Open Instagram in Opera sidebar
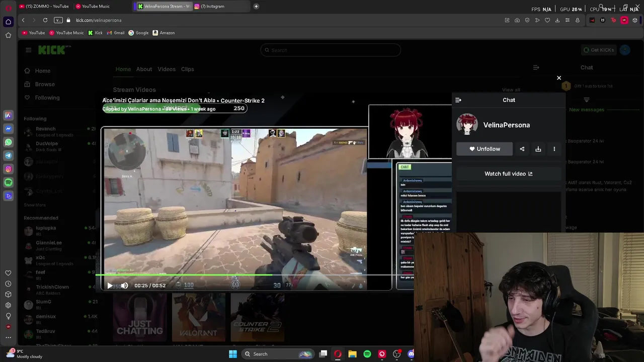Screen dimensions: 644x362 point(8,169)
